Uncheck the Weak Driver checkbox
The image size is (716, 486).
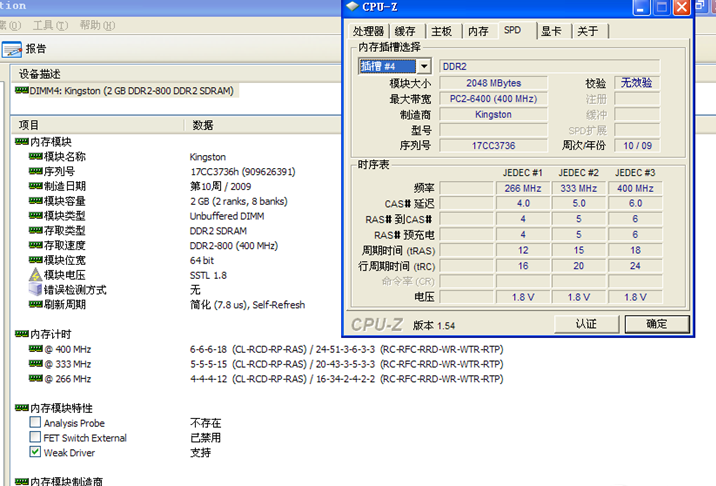pyautogui.click(x=35, y=452)
